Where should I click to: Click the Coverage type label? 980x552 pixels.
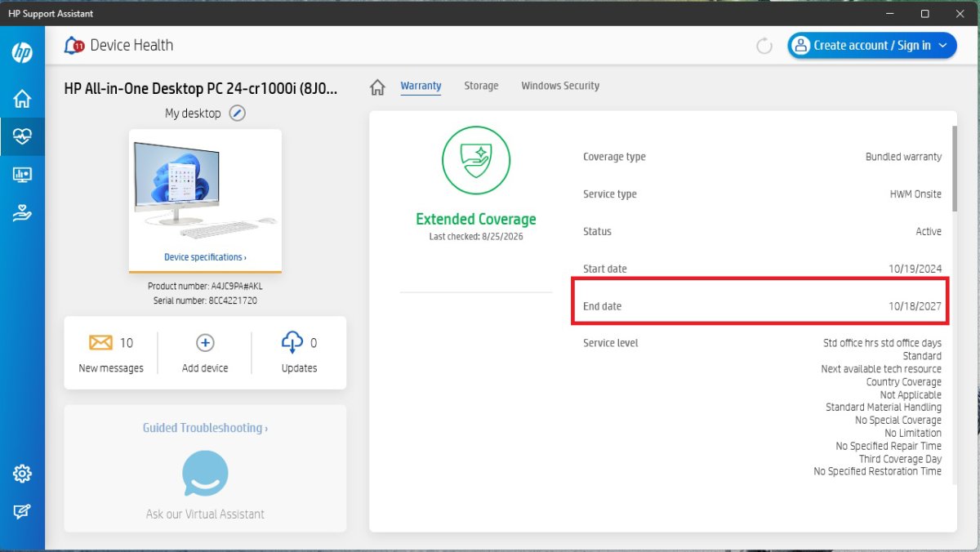tap(614, 157)
